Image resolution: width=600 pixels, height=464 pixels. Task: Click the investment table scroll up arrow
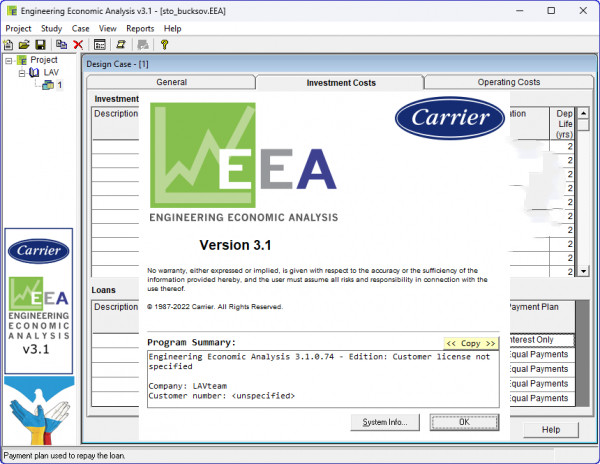tap(583, 113)
